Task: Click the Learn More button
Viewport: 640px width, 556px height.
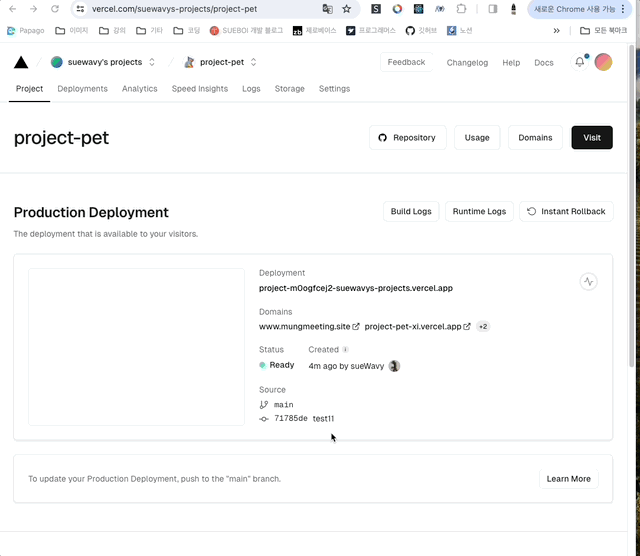Action: point(569,479)
